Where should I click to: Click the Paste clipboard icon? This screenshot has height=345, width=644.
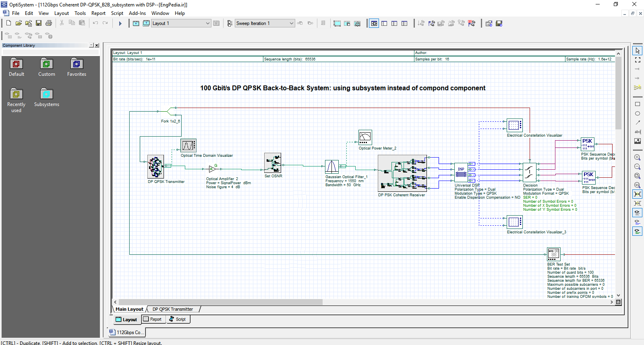(x=82, y=23)
